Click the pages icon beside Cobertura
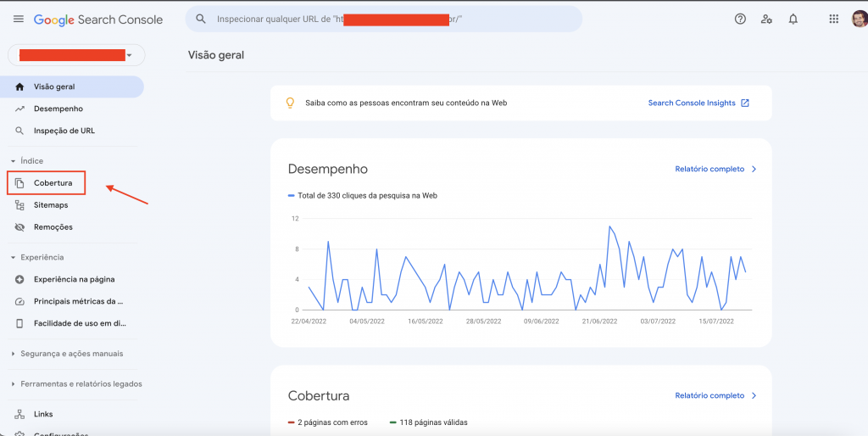 click(x=20, y=183)
